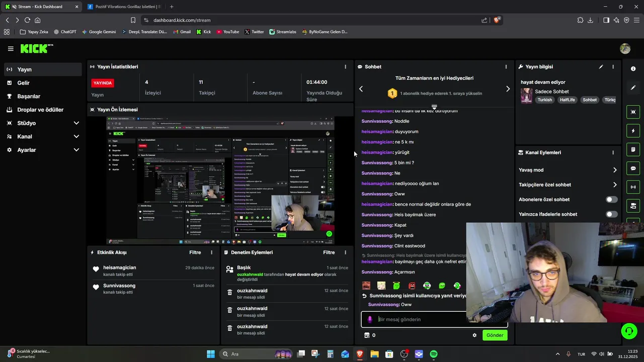
Task: Go to the next top gifters slide
Action: pyautogui.click(x=508, y=89)
